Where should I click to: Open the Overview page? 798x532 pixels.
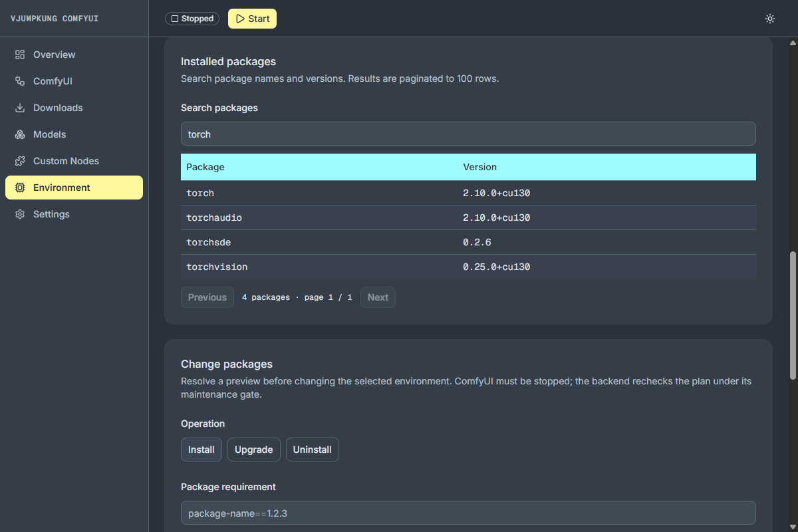point(74,55)
